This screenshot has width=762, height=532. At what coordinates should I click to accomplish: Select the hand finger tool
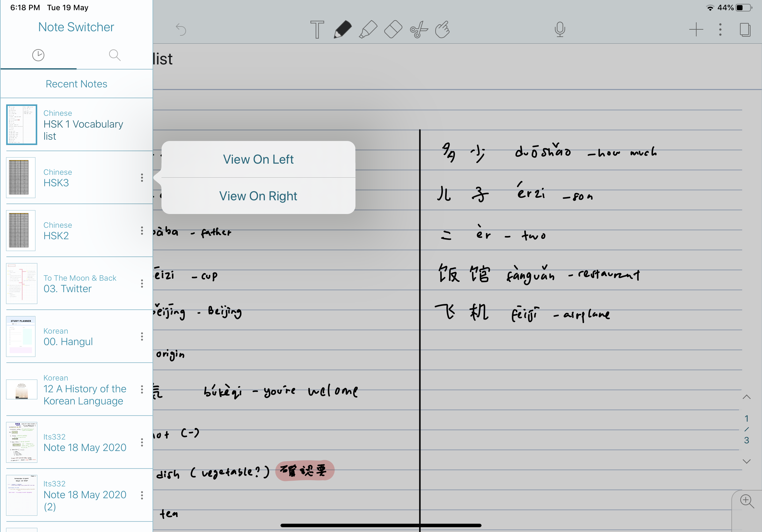[443, 30]
